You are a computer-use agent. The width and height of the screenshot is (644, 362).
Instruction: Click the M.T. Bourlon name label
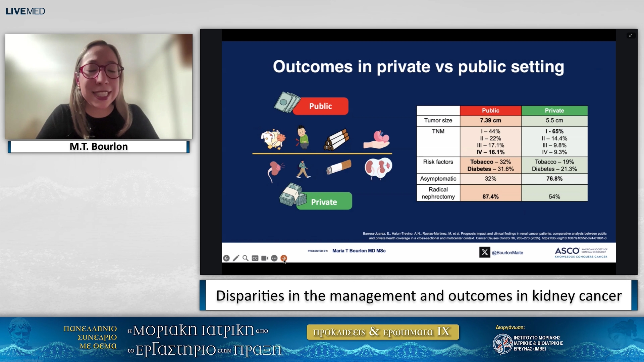coord(99,146)
